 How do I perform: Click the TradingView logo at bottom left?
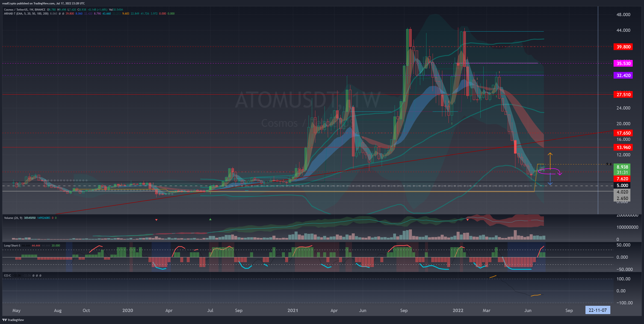[13, 320]
